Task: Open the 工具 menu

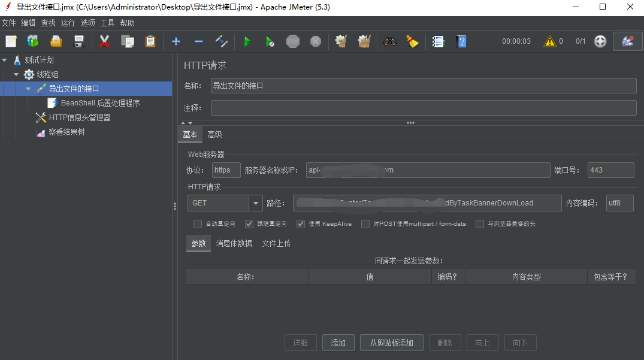Action: (107, 23)
